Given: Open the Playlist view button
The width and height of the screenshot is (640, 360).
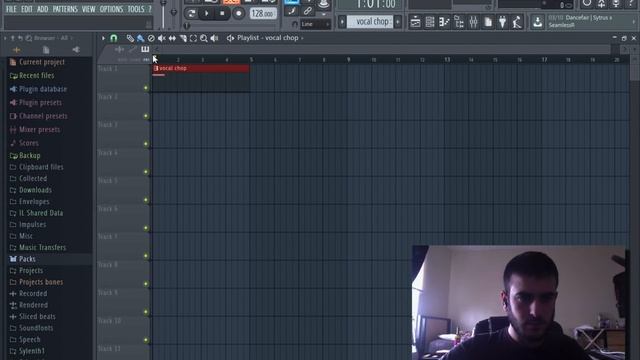Looking at the screenshot, I should pyautogui.click(x=415, y=22).
